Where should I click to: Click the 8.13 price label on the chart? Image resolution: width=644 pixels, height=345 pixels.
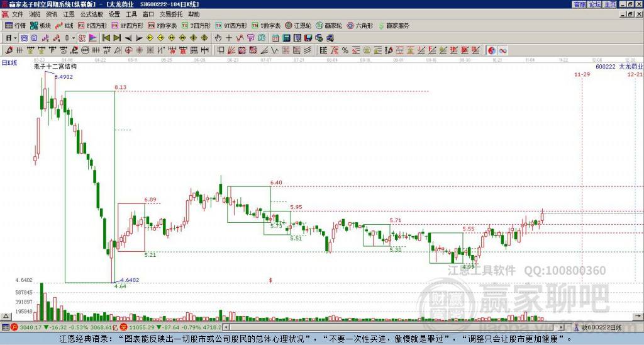[x=120, y=88]
